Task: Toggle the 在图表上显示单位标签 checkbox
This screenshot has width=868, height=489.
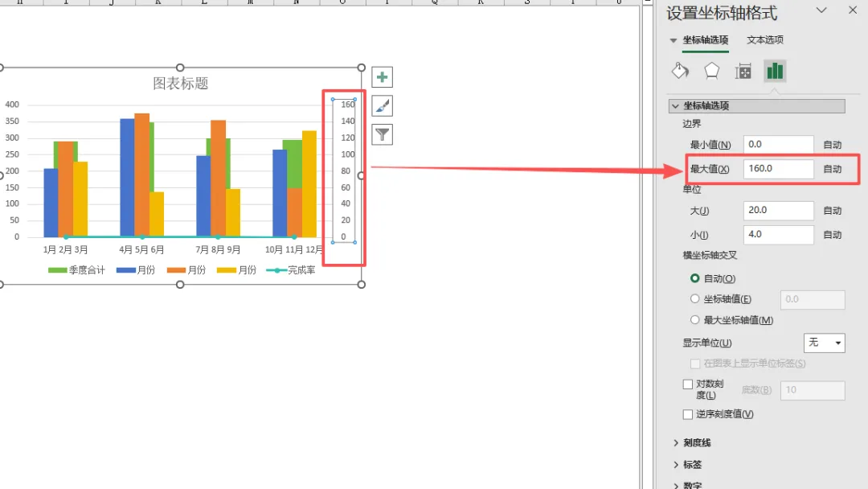Action: [695, 364]
